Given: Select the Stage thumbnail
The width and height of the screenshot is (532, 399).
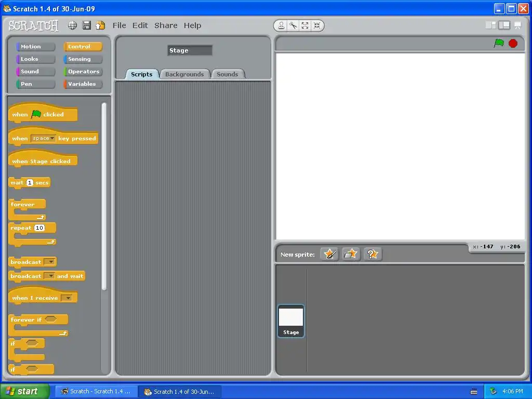Looking at the screenshot, I should (291, 321).
